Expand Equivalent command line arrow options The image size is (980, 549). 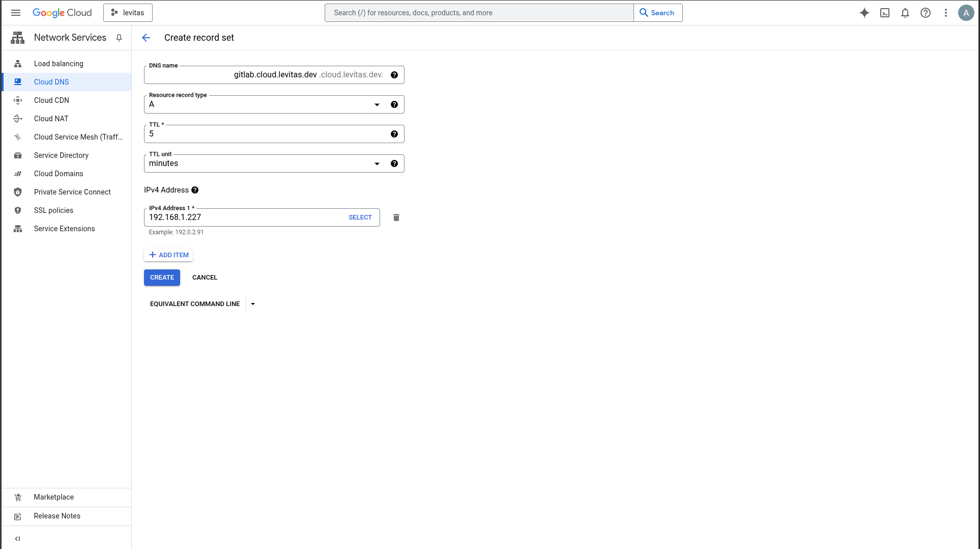[x=253, y=304]
